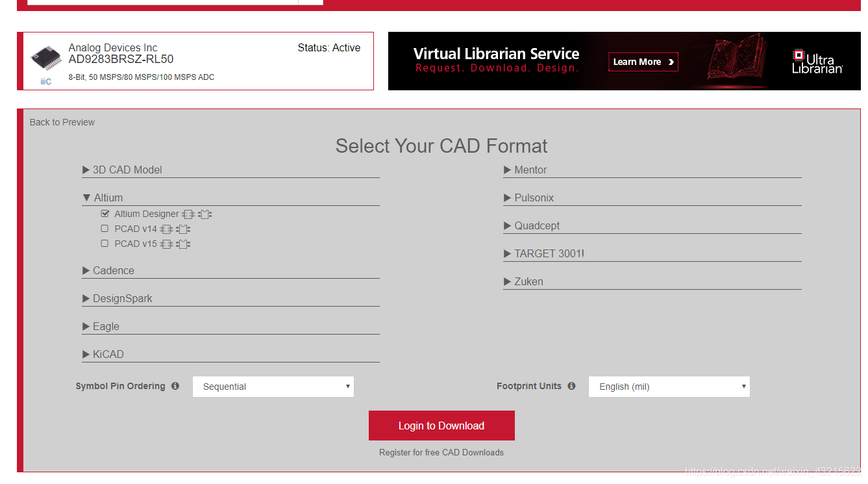Screen dimensions: 868x484
Task: Click the Select Your CAD Format heading
Action: 441,146
